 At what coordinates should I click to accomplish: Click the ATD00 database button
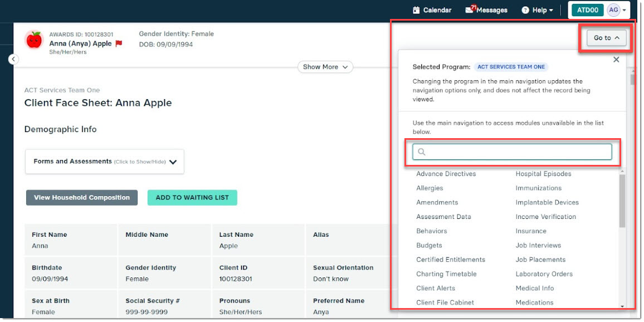pyautogui.click(x=588, y=10)
